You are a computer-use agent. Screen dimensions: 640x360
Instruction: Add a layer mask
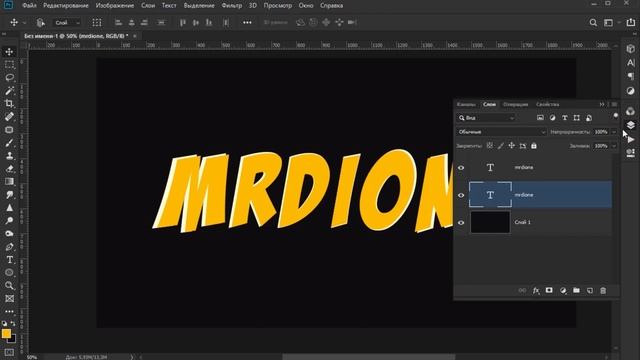(549, 291)
